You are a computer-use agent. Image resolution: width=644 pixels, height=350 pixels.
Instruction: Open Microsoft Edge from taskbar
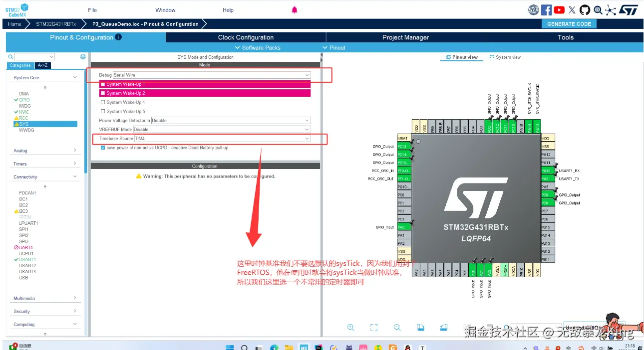(274, 347)
